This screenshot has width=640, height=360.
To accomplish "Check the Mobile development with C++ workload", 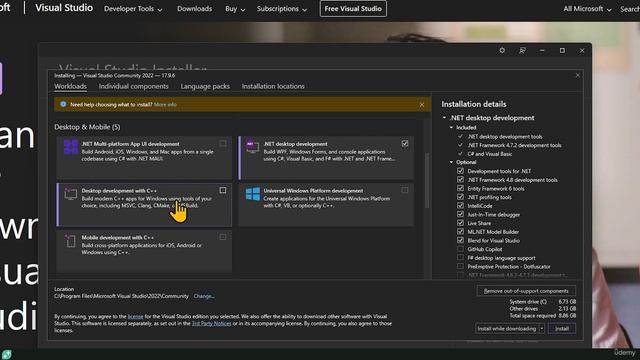I will pos(223,237).
